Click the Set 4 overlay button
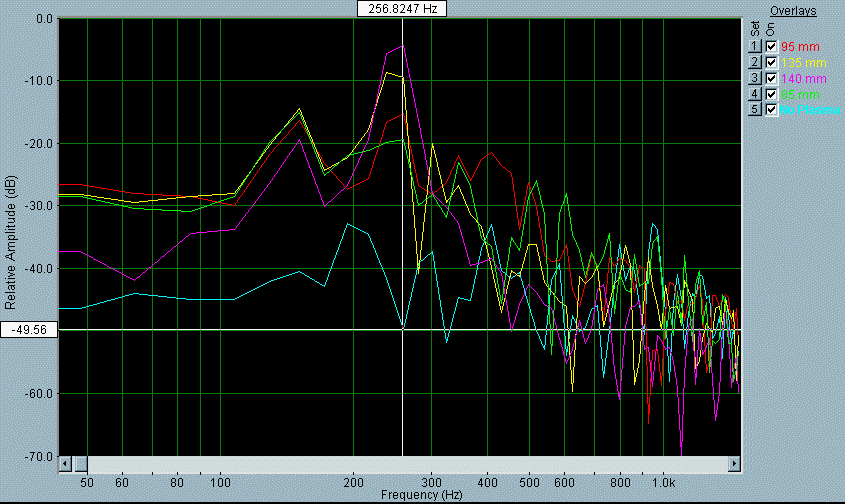The height and width of the screenshot is (504, 845). pos(756,94)
